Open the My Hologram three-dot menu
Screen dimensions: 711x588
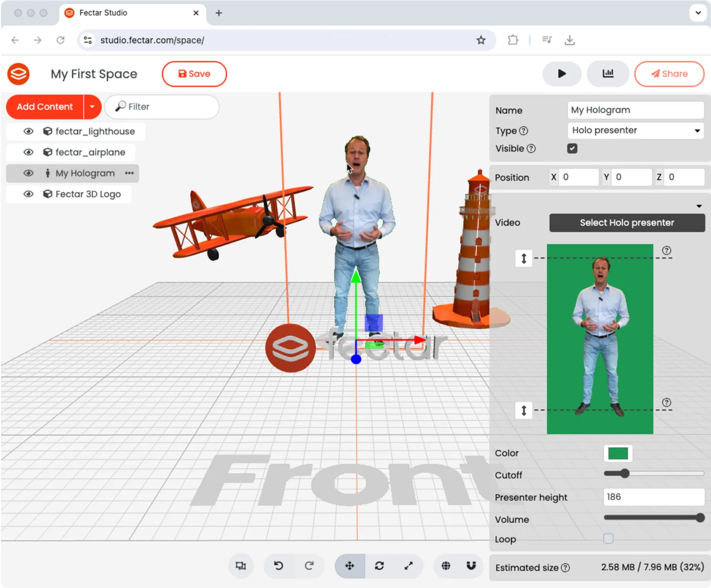pos(129,173)
